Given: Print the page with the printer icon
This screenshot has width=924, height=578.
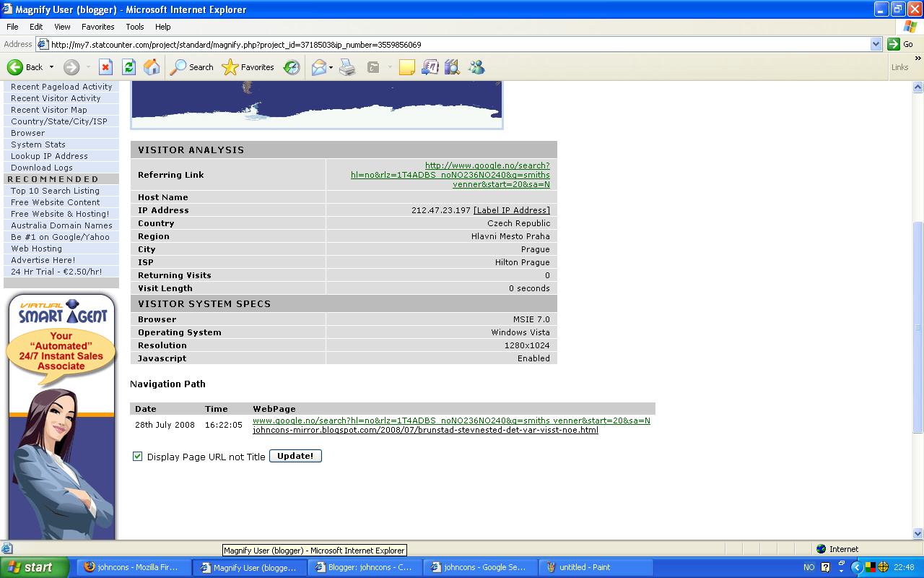Looking at the screenshot, I should [347, 67].
